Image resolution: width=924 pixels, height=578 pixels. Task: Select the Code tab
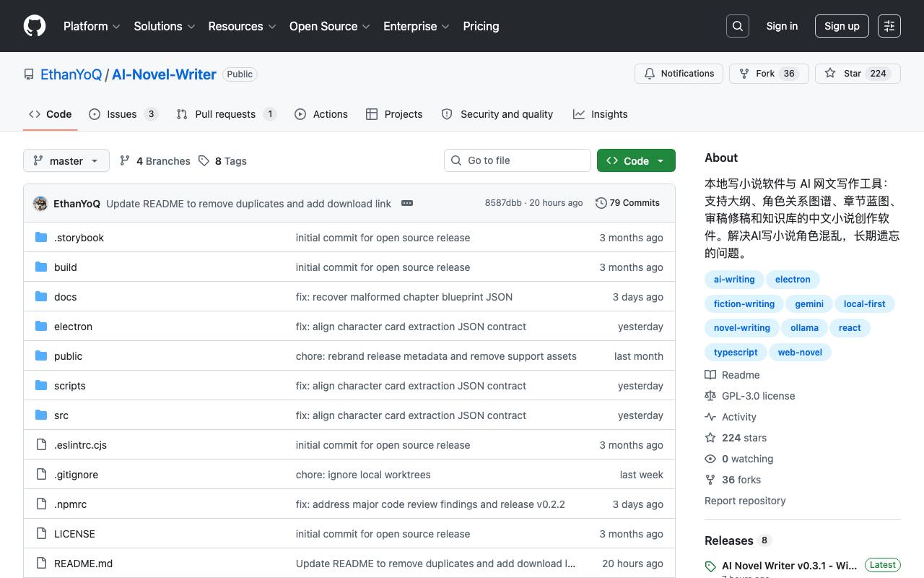point(51,114)
